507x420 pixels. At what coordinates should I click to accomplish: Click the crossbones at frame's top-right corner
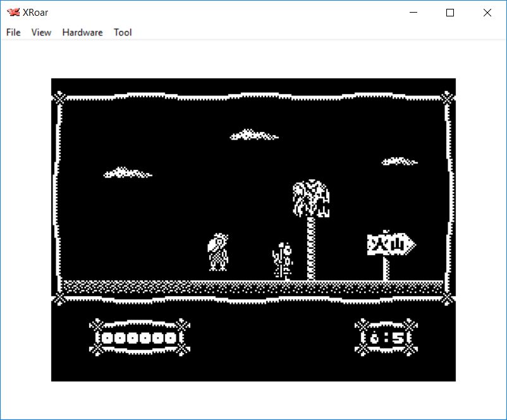coord(448,97)
